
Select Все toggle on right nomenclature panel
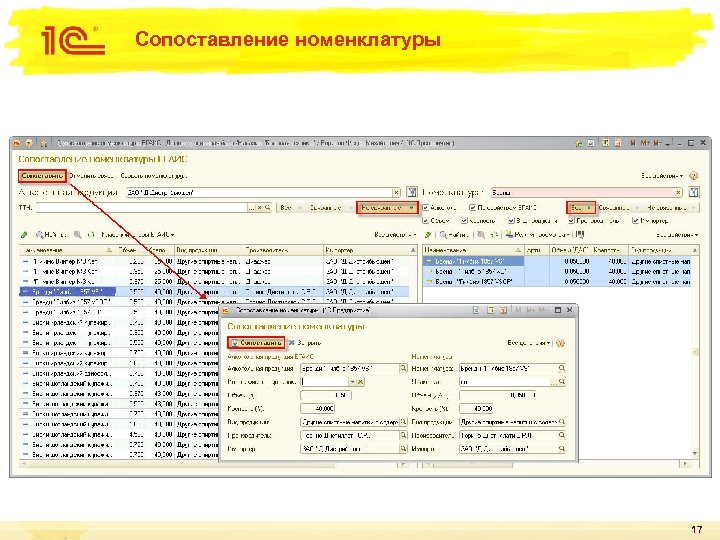(x=581, y=208)
